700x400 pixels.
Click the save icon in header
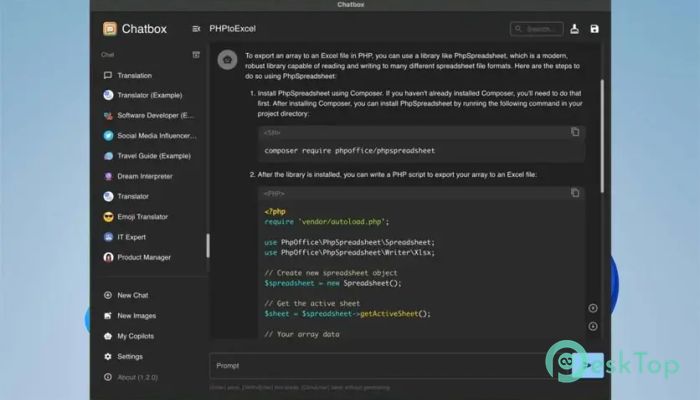point(594,29)
